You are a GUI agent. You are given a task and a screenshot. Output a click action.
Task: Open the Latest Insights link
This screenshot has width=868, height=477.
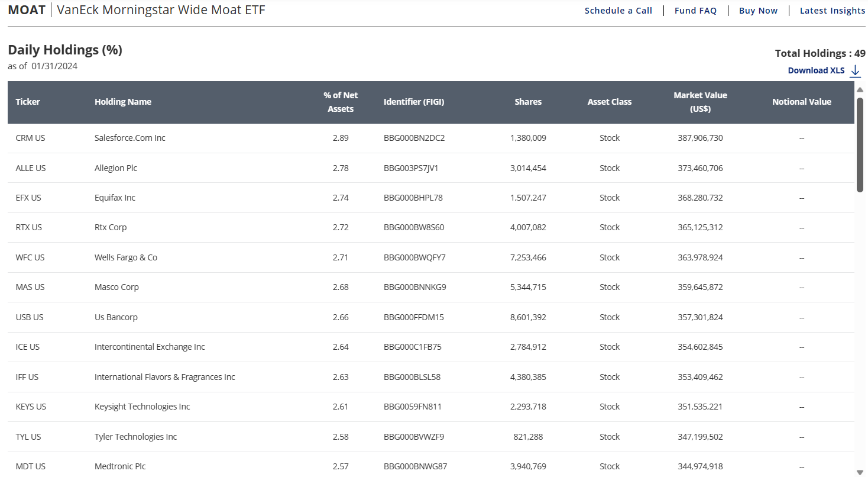pos(833,11)
